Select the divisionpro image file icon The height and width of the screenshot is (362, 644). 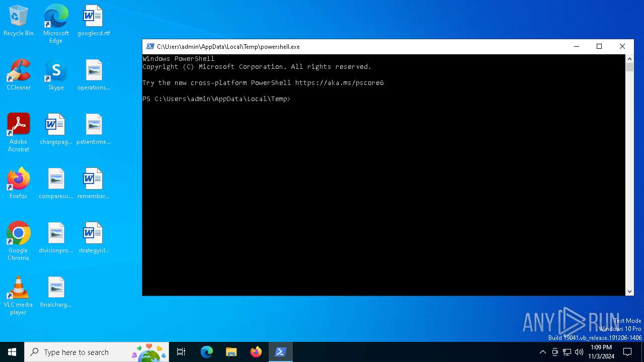click(x=56, y=238)
